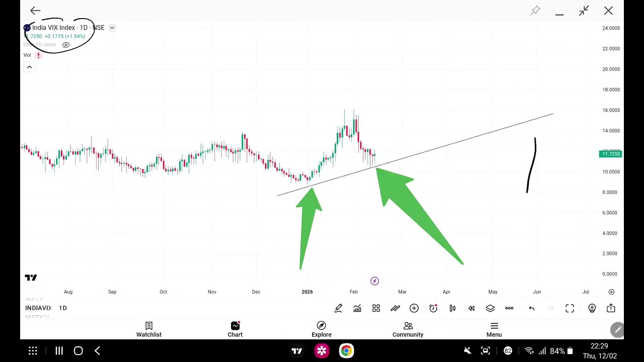The image size is (644, 362).
Task: Tap the lightning event marker on time axis
Action: tap(374, 281)
